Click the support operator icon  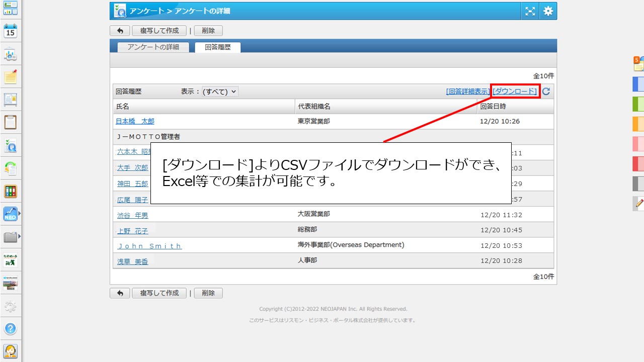click(x=10, y=351)
